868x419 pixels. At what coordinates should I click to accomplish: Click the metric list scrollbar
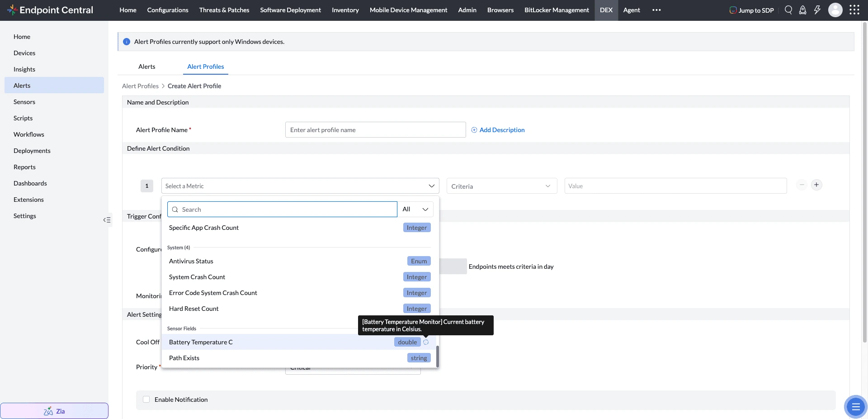438,357
